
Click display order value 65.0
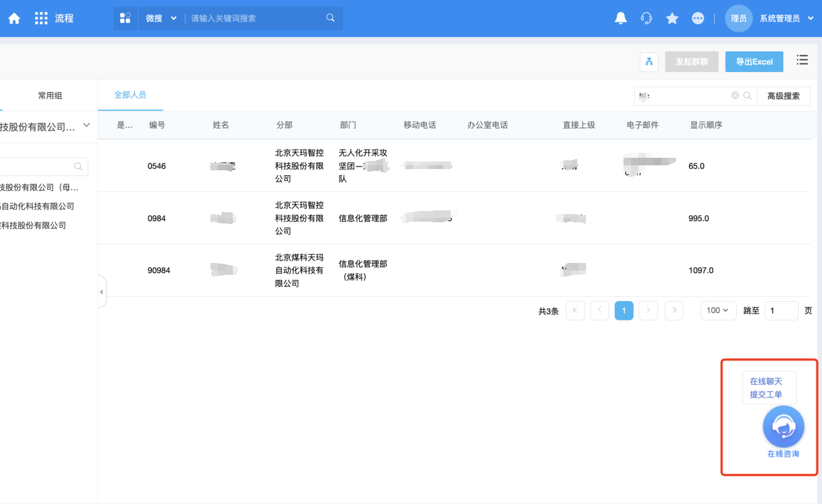[x=697, y=166]
